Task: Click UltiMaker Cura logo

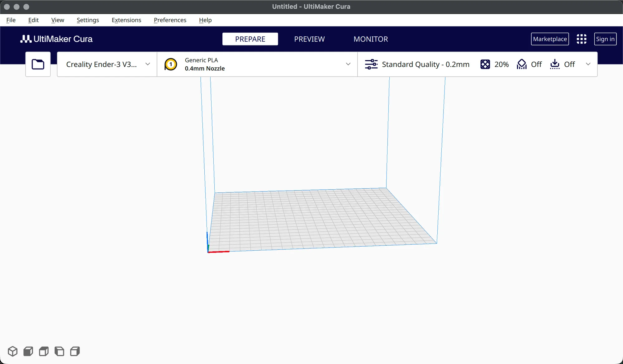Action: click(56, 39)
